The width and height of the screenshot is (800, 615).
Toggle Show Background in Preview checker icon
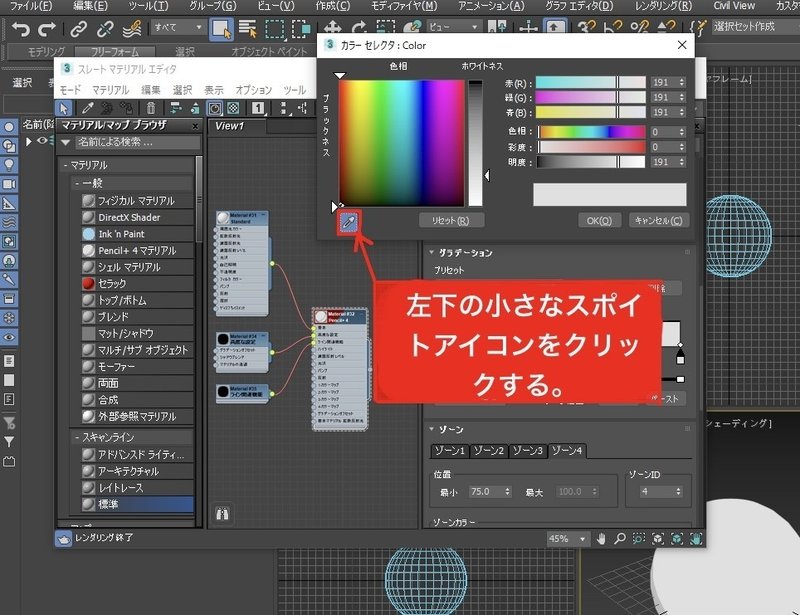click(233, 108)
